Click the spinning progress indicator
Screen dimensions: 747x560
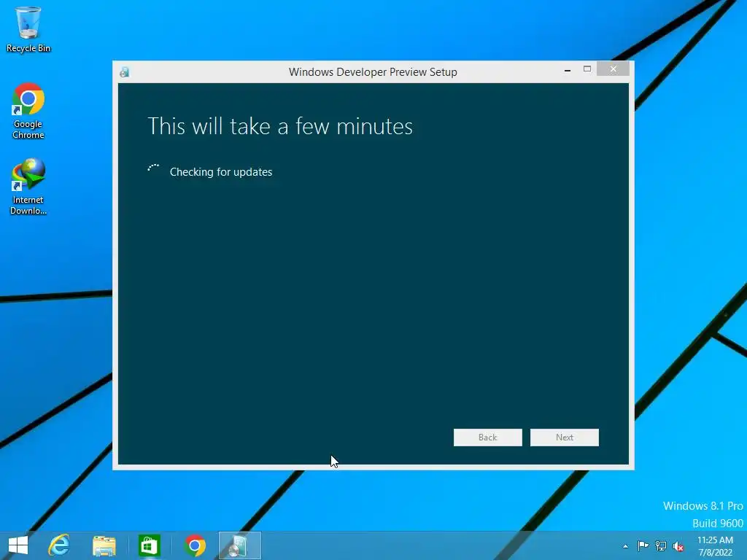(x=153, y=168)
